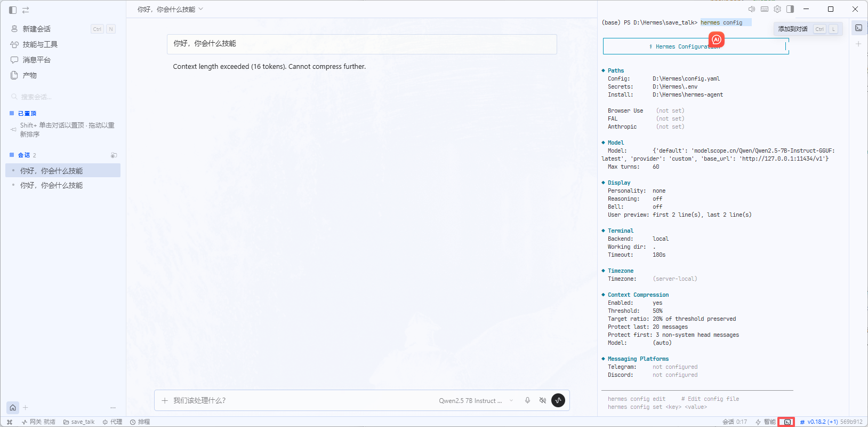
Task: Open 技能与工具 in the sidebar
Action: [63, 44]
